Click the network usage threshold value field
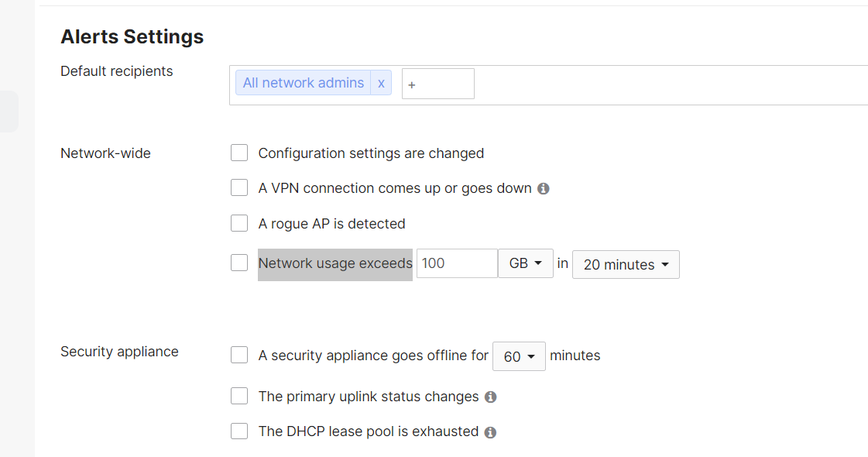 (x=456, y=263)
